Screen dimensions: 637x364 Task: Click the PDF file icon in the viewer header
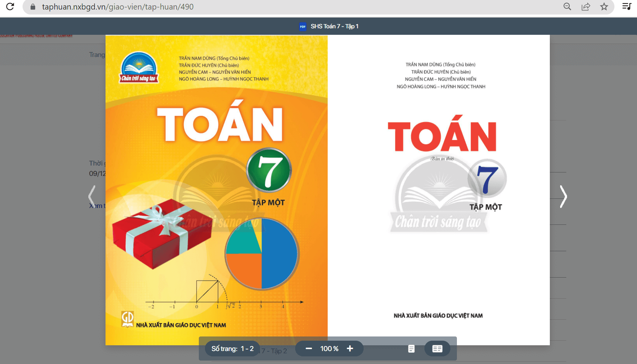pyautogui.click(x=303, y=26)
